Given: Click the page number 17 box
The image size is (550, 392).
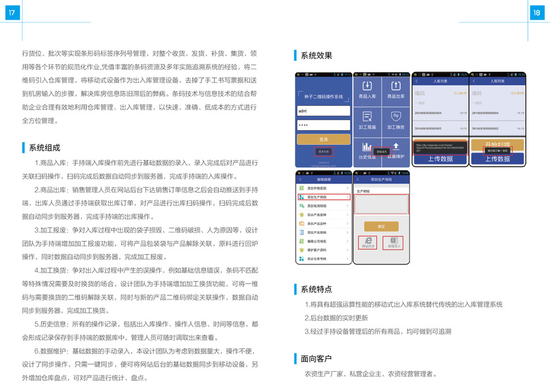Looking at the screenshot, I should click(12, 13).
